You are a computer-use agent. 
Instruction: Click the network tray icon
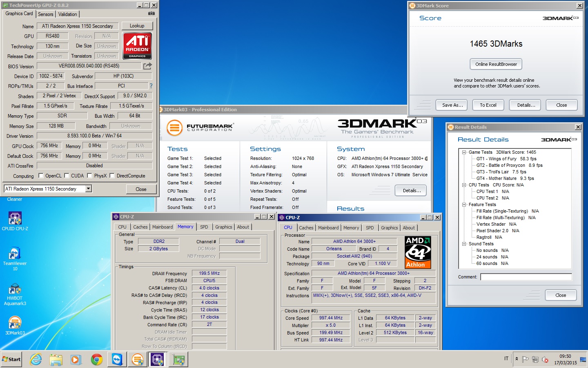coord(535,360)
